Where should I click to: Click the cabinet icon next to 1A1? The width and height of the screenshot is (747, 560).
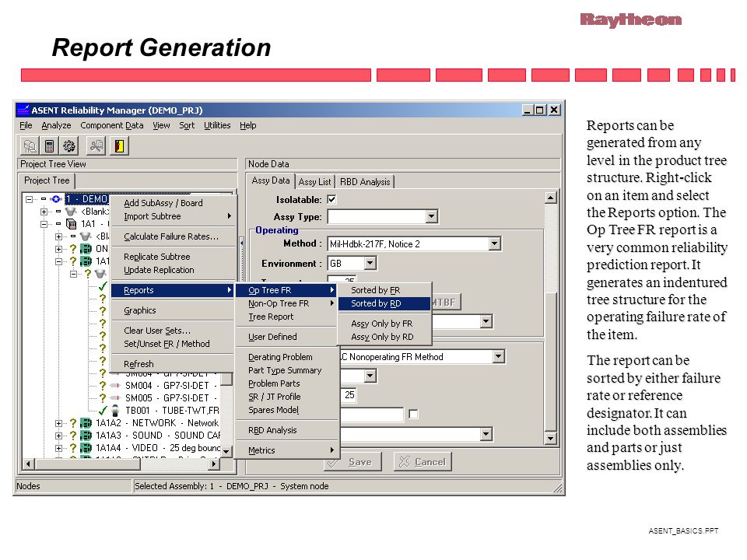(71, 224)
